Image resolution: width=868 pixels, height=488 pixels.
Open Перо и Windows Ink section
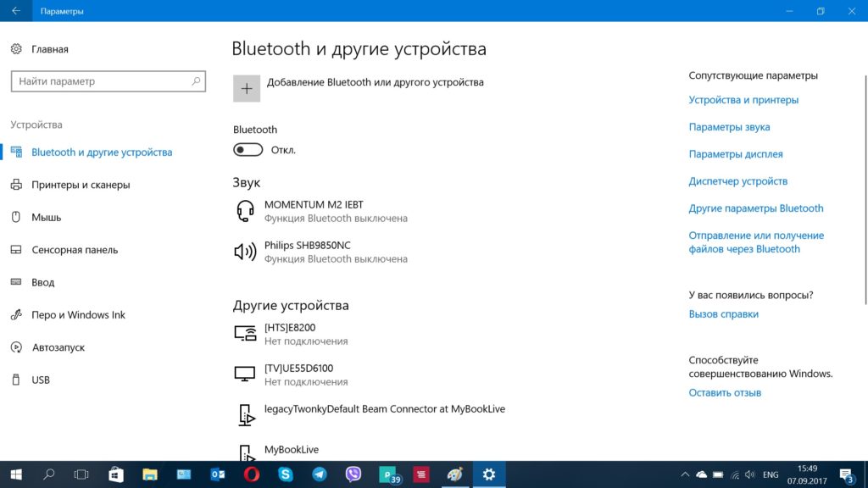78,314
